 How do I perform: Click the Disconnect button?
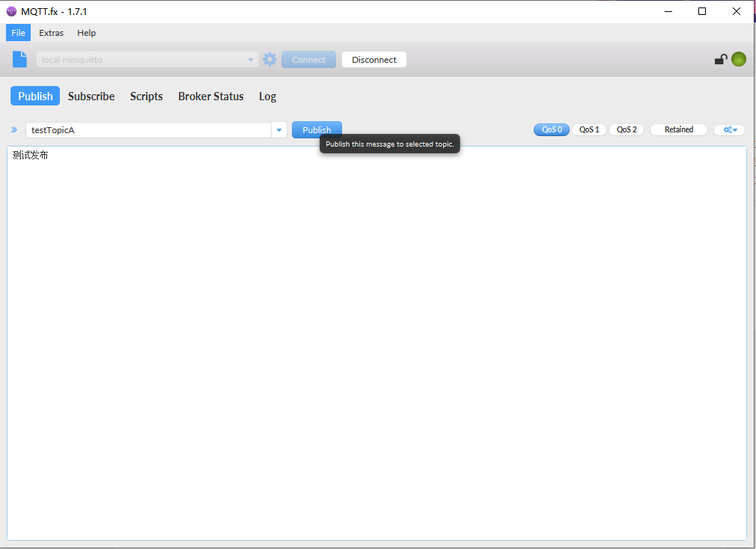tap(374, 60)
